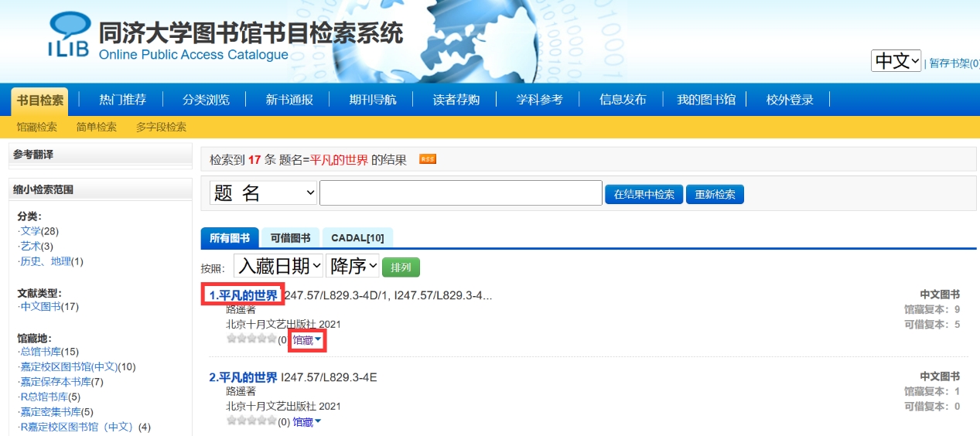
Task: Switch to the 所有图书 tab
Action: [x=230, y=238]
